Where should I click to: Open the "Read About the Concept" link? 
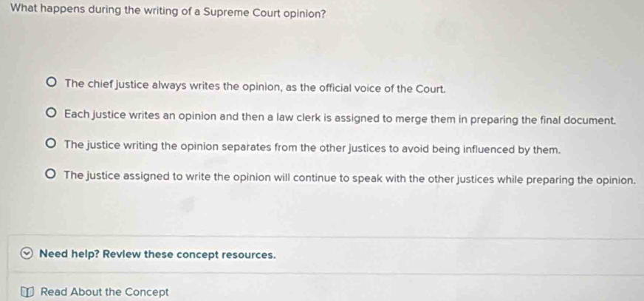pyautogui.click(x=105, y=292)
